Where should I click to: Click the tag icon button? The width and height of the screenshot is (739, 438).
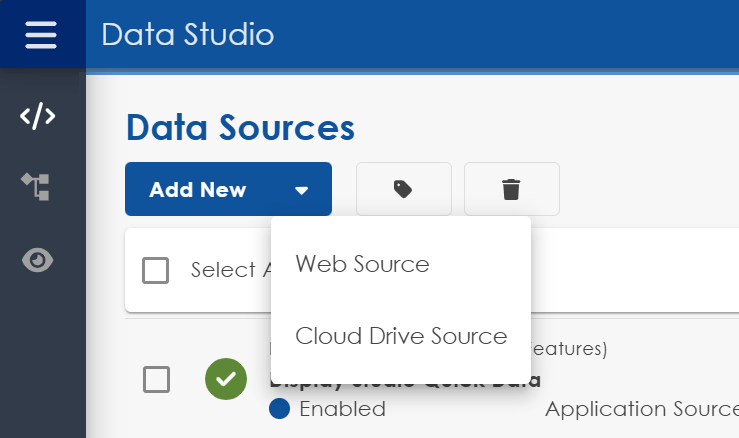(x=403, y=189)
